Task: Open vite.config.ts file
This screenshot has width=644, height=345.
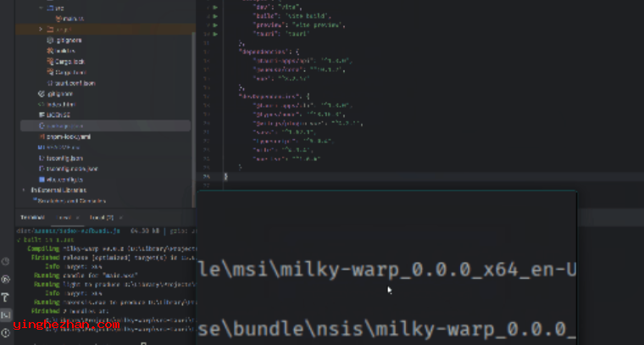Action: pos(61,180)
